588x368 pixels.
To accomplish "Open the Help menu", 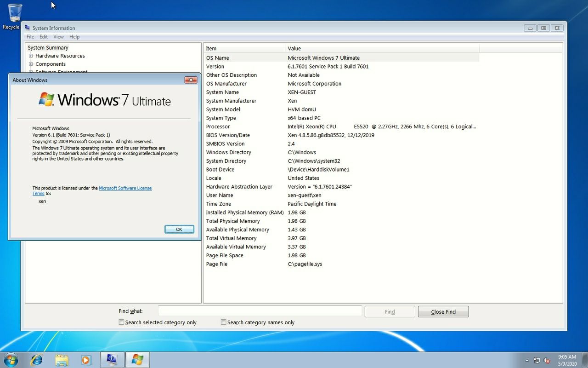I will 74,37.
